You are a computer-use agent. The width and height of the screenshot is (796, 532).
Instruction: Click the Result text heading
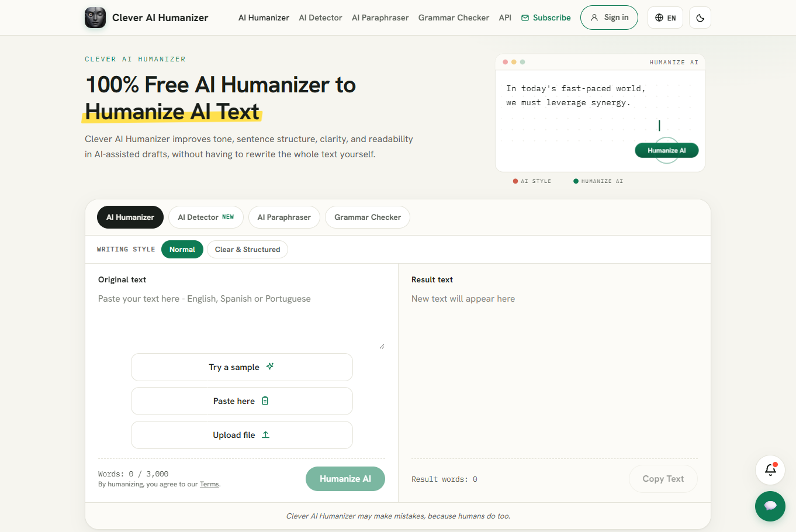[432, 279]
